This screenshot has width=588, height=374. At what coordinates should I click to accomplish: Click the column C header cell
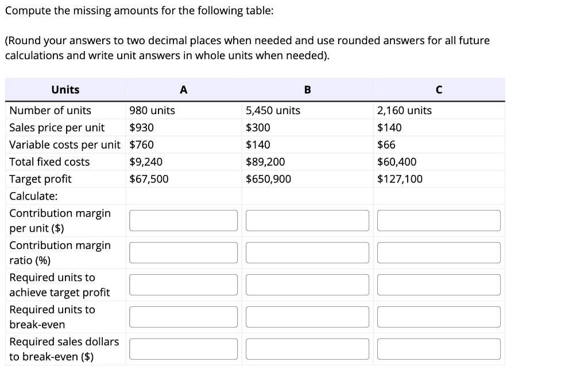439,89
